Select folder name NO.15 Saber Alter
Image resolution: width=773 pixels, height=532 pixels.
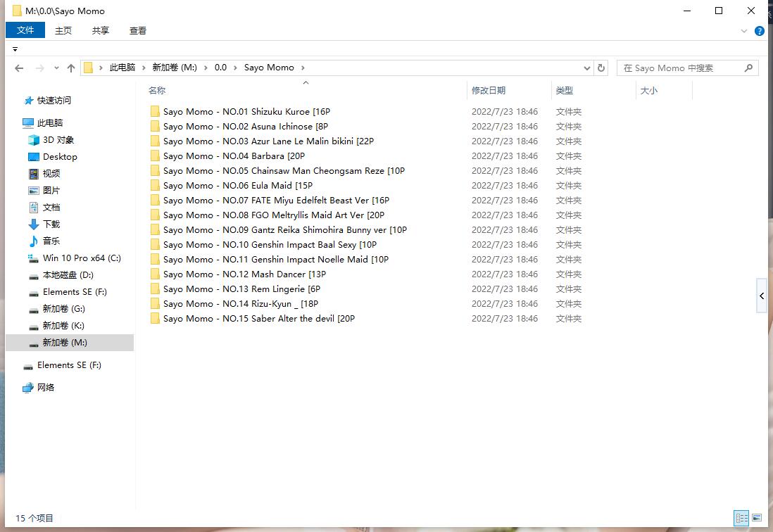click(x=259, y=318)
